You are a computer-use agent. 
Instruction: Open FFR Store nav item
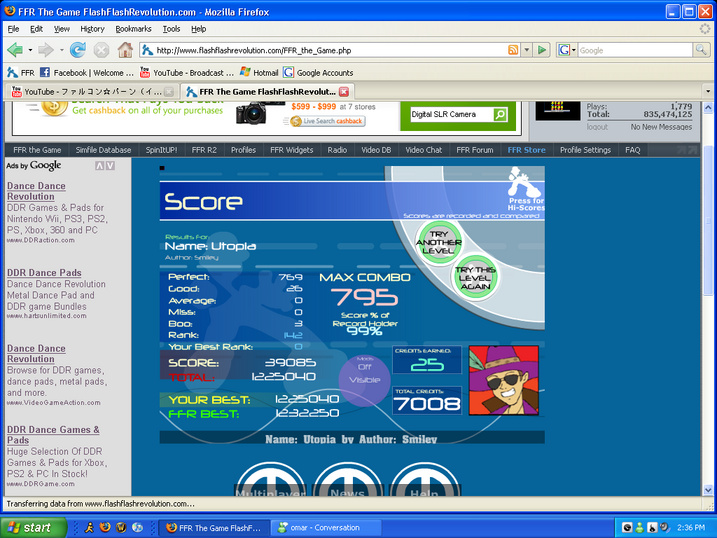coord(526,150)
